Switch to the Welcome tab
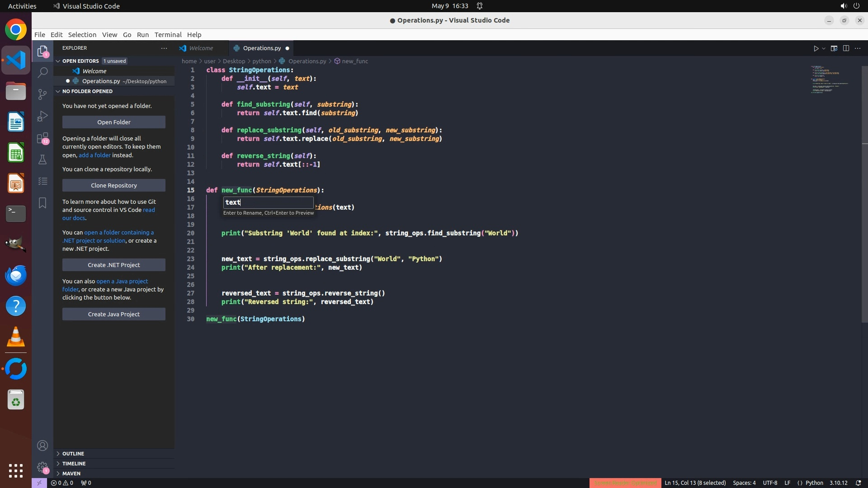868x488 pixels. 201,48
